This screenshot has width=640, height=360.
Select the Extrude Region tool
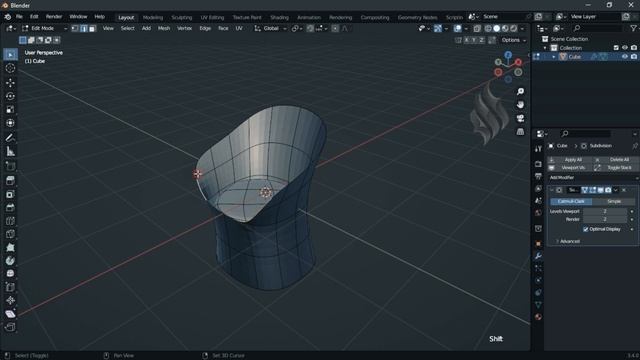coord(11,181)
